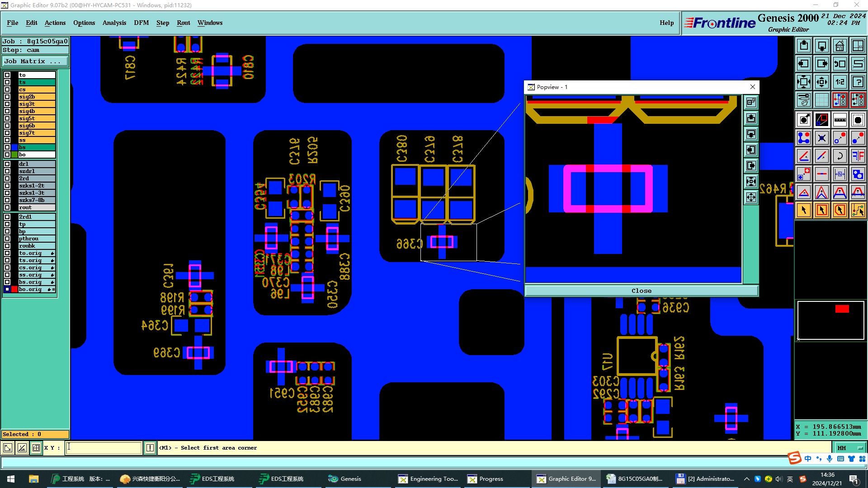The height and width of the screenshot is (488, 868).
Task: Click the blue color swatch beside layer bs
Action: coord(15,147)
